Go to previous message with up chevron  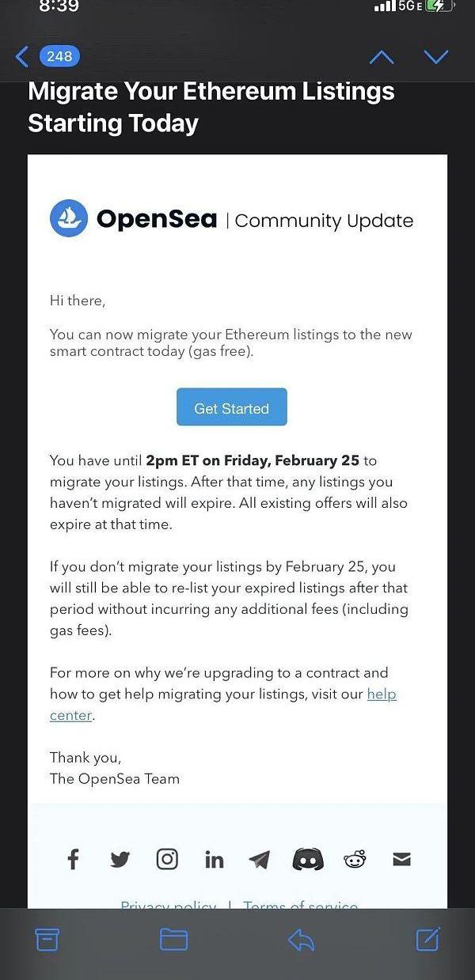tap(382, 57)
